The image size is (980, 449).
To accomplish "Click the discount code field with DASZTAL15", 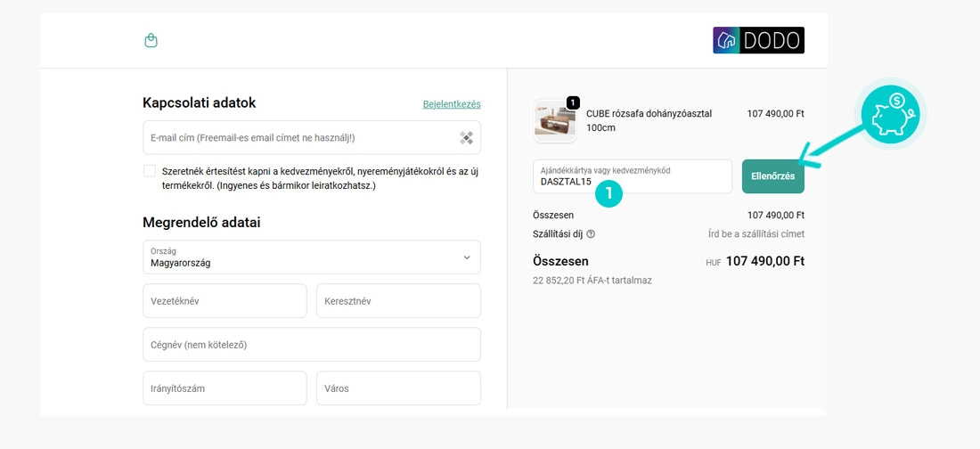I will point(633,176).
